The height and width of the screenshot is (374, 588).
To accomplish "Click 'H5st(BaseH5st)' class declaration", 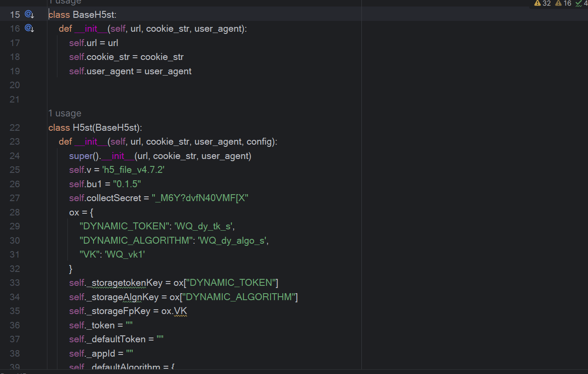I will tap(107, 128).
